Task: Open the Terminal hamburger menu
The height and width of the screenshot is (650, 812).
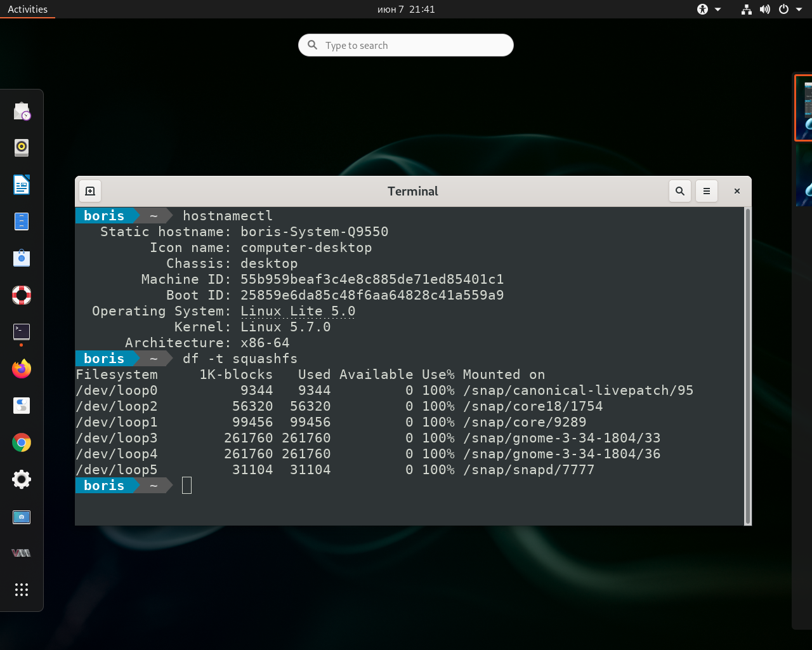Action: [x=706, y=190]
